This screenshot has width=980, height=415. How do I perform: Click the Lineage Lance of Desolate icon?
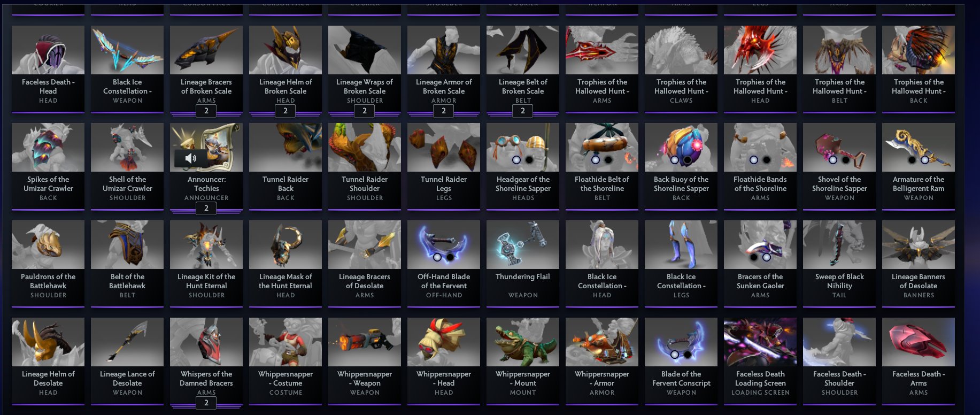point(127,342)
